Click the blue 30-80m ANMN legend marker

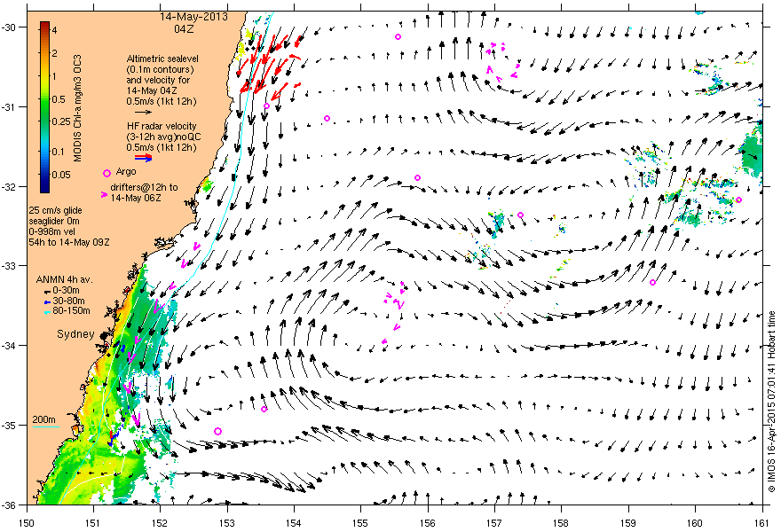click(47, 301)
